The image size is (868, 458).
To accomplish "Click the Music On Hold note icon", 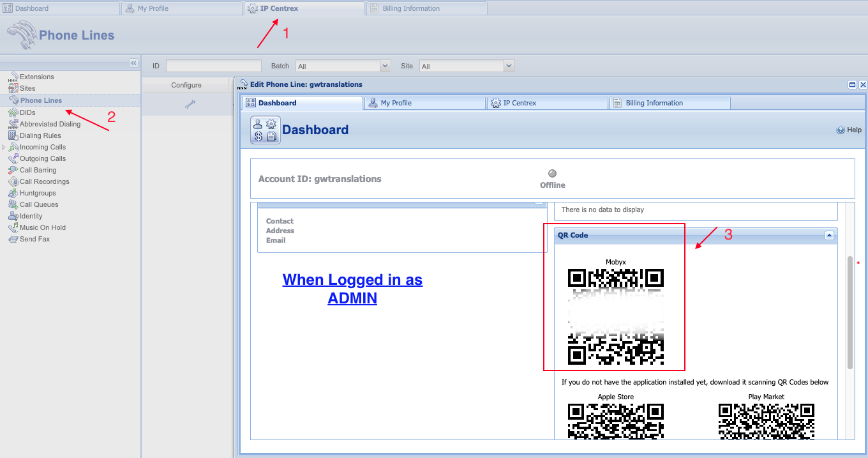I will pos(13,227).
